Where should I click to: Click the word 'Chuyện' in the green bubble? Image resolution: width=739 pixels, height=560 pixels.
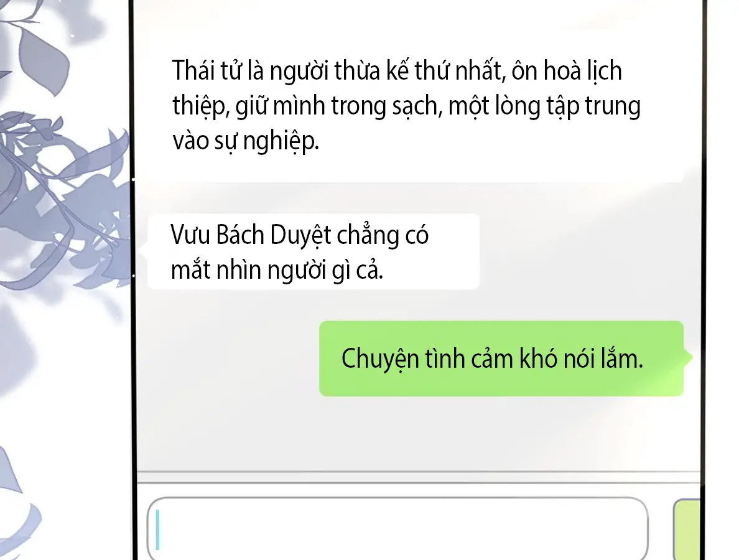(380, 359)
